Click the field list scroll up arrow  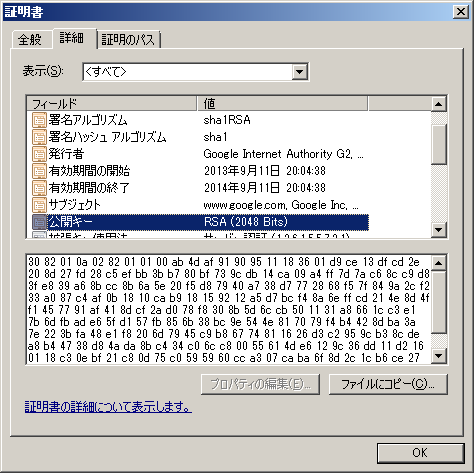click(439, 104)
